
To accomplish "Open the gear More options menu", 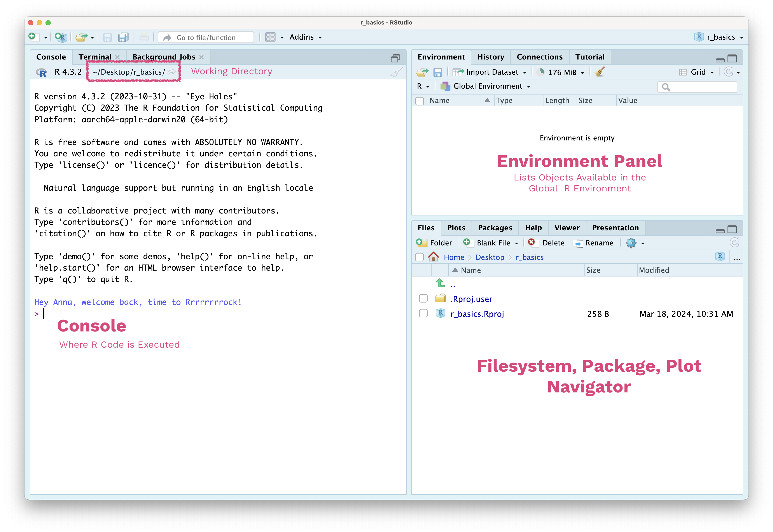I will coord(635,243).
